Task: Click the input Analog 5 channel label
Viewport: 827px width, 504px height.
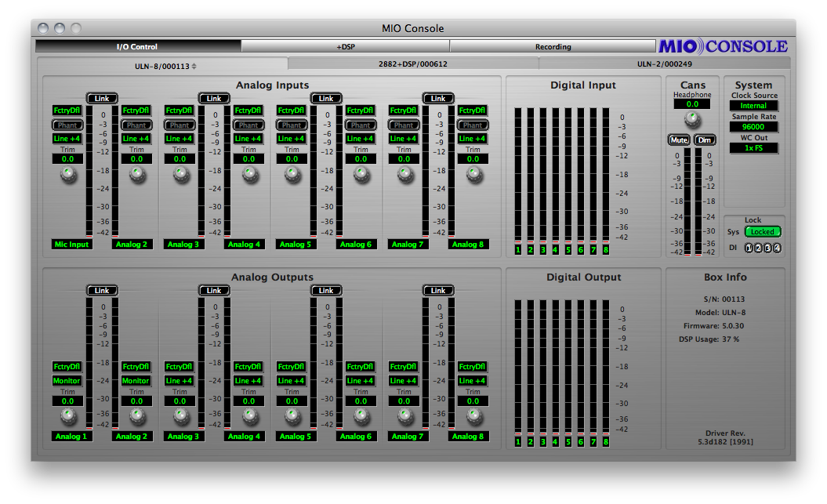Action: pos(296,244)
